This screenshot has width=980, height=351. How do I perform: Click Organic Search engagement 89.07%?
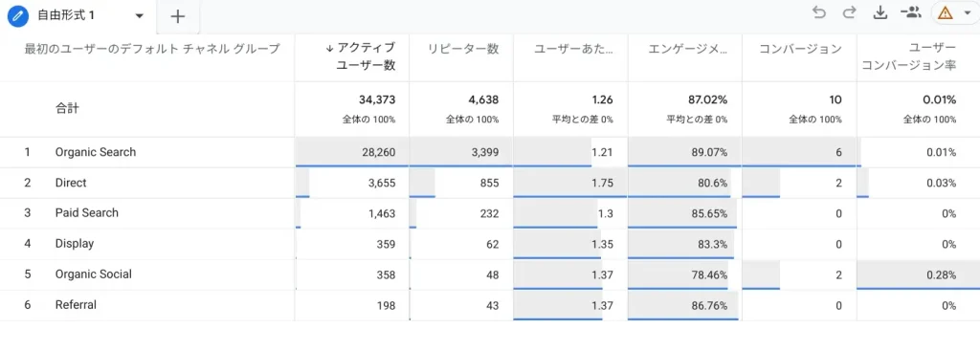click(x=709, y=152)
